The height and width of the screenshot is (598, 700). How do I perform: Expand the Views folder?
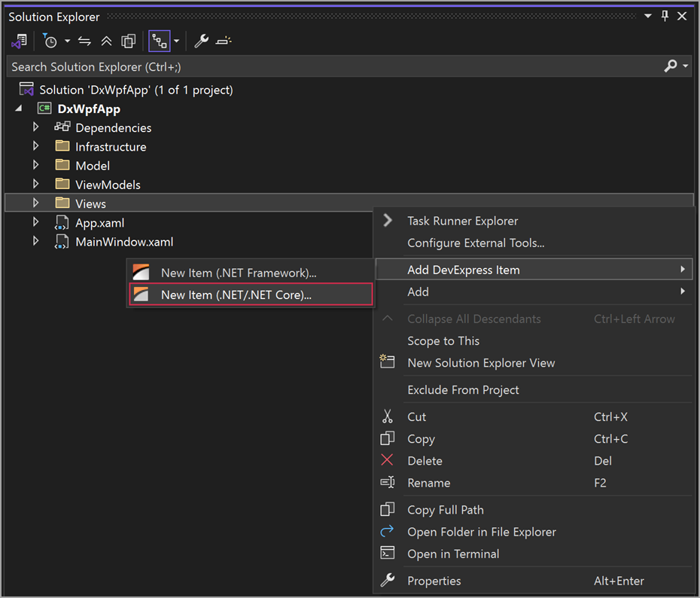(x=35, y=203)
